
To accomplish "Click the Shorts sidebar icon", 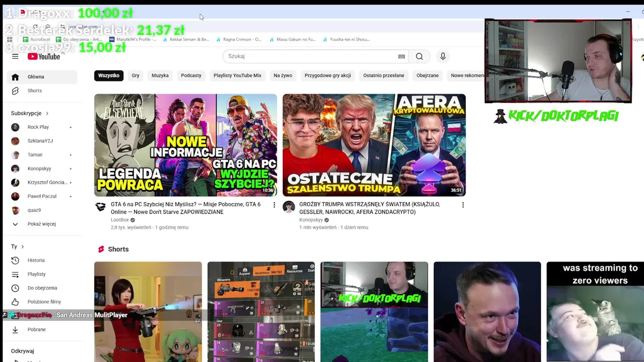I will (x=15, y=90).
